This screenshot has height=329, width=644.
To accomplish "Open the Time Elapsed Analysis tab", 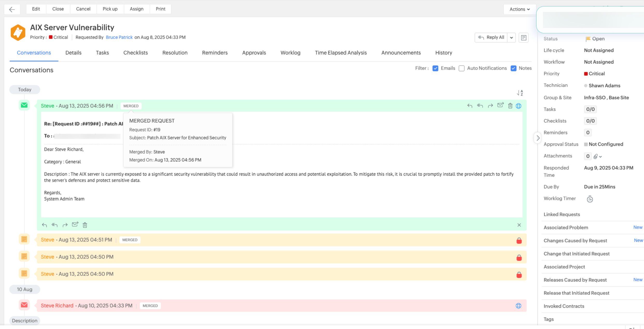I will click(x=341, y=53).
